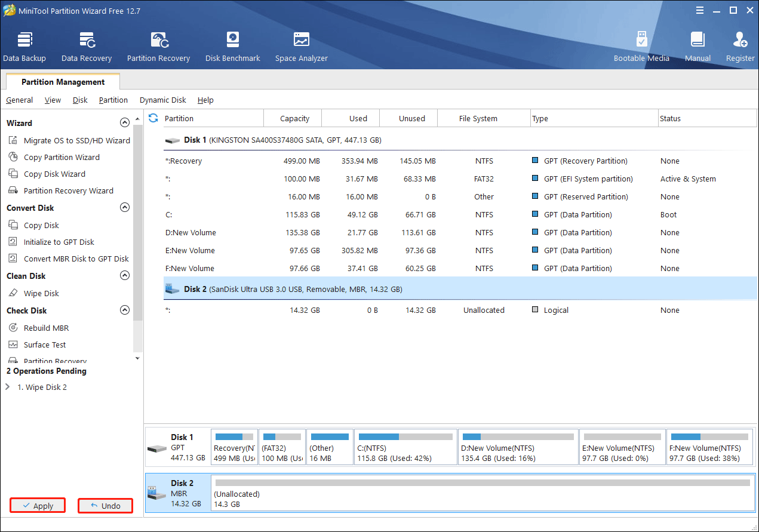Click the C:(NTFS) usage bar in disk map
Image resolution: width=759 pixels, height=532 pixels.
click(x=405, y=437)
